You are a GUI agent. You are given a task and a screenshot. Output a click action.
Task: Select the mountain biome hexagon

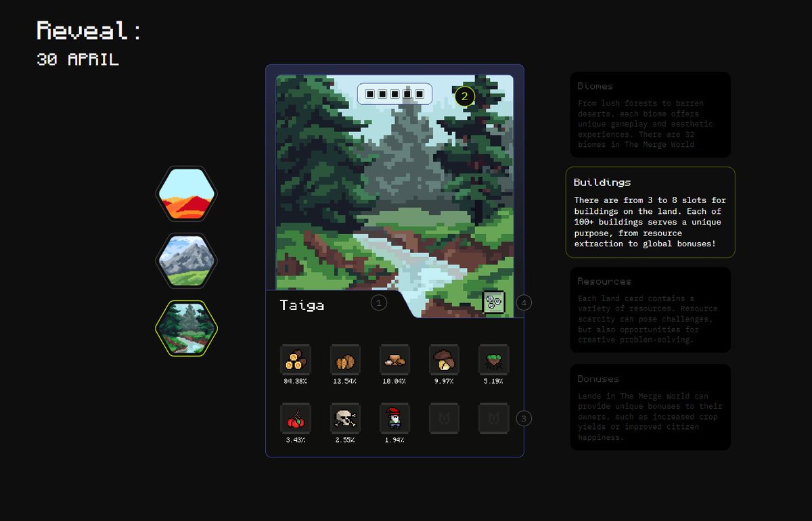[186, 261]
